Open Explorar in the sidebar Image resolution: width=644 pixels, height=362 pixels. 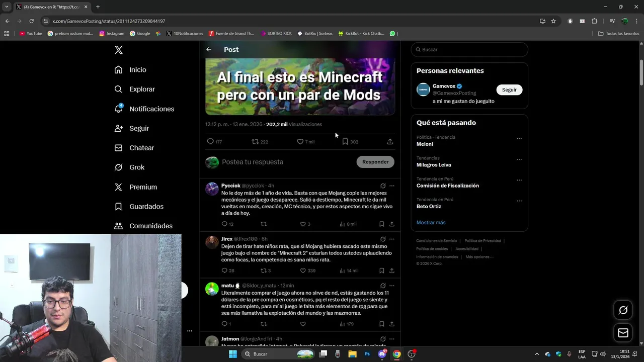(134, 89)
